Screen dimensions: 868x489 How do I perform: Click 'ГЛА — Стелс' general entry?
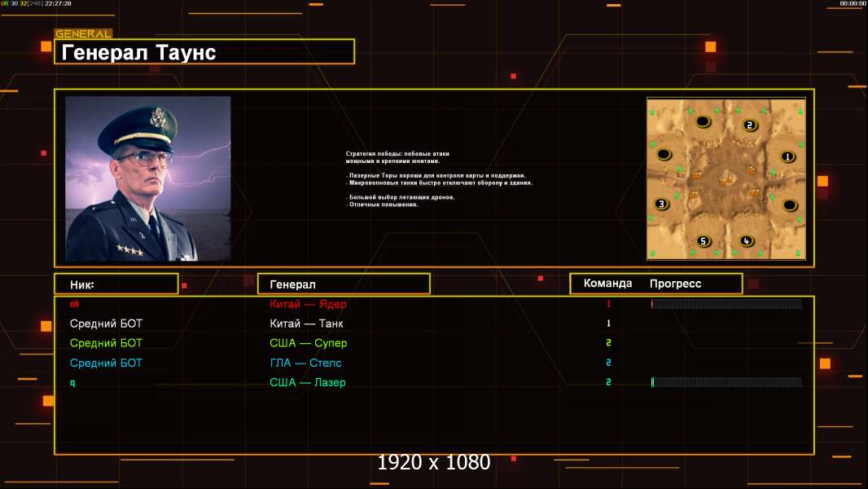pyautogui.click(x=305, y=363)
